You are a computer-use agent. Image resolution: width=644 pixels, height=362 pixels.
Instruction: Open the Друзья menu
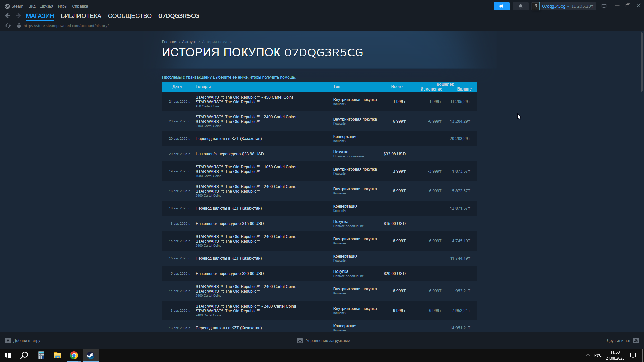tap(47, 6)
